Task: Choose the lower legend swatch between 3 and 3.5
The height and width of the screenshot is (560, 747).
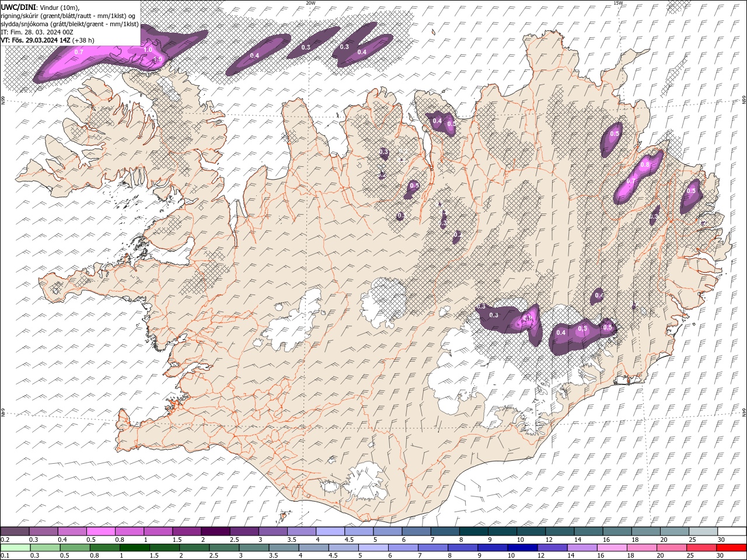Action: [254, 547]
